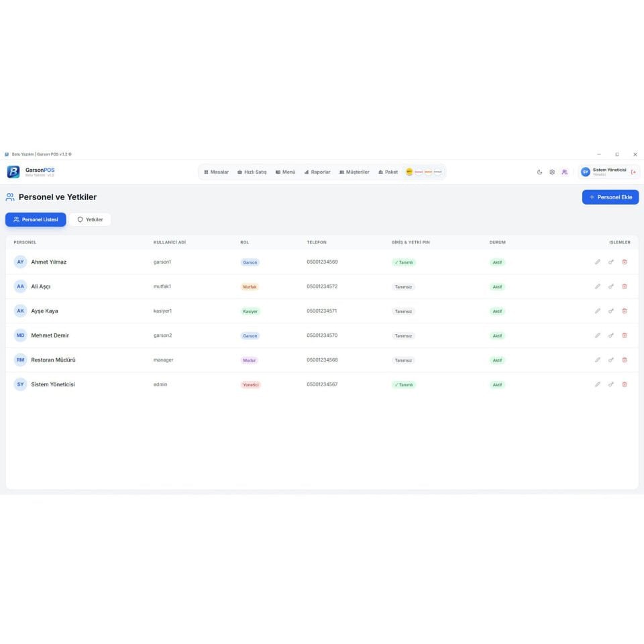Delete Mehmet Demir with the trash icon
Image resolution: width=644 pixels, height=644 pixels.
click(x=625, y=335)
